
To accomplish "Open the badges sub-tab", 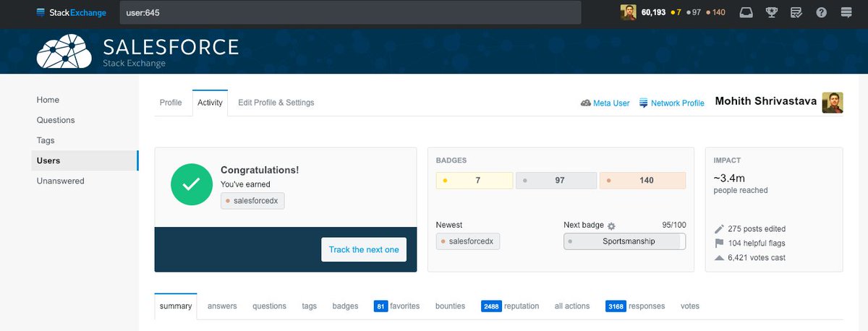I will tap(345, 306).
